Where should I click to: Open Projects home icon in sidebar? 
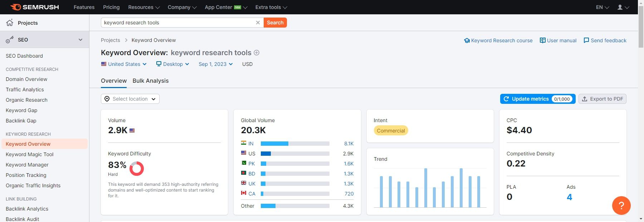[10, 23]
